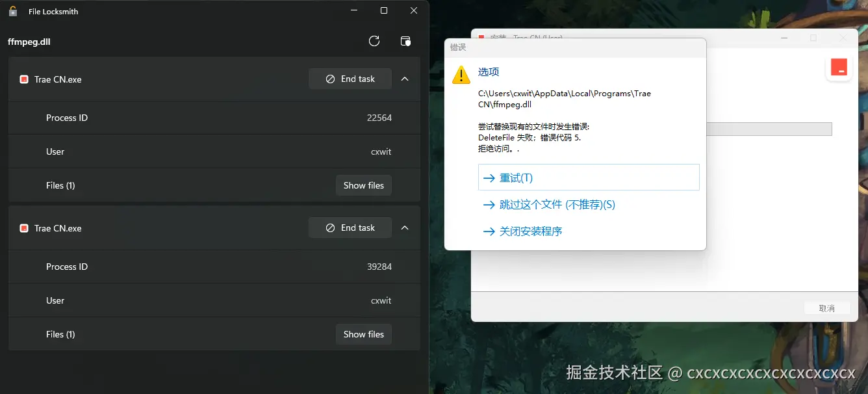Viewport: 868px width, 394px height.
Task: Collapse the second Trae CN.exe process section
Action: [x=405, y=228]
